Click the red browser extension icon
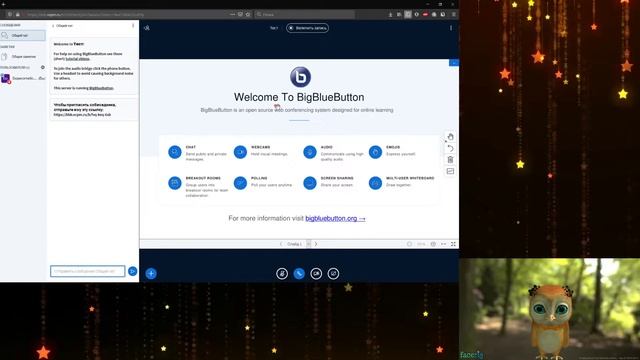This screenshot has width=640, height=360. 425,14
